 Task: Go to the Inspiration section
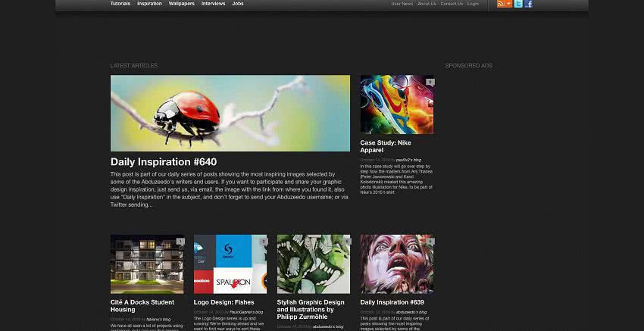pos(149,4)
